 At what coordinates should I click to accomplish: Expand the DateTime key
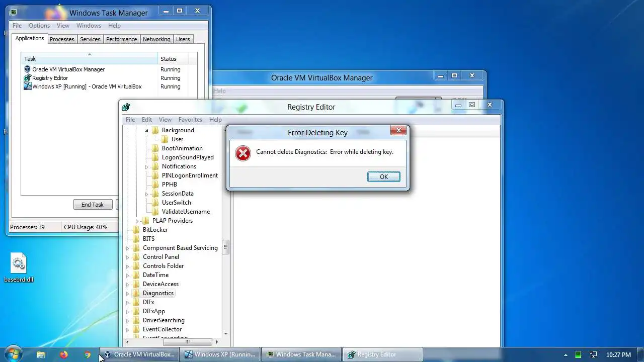[128, 275]
